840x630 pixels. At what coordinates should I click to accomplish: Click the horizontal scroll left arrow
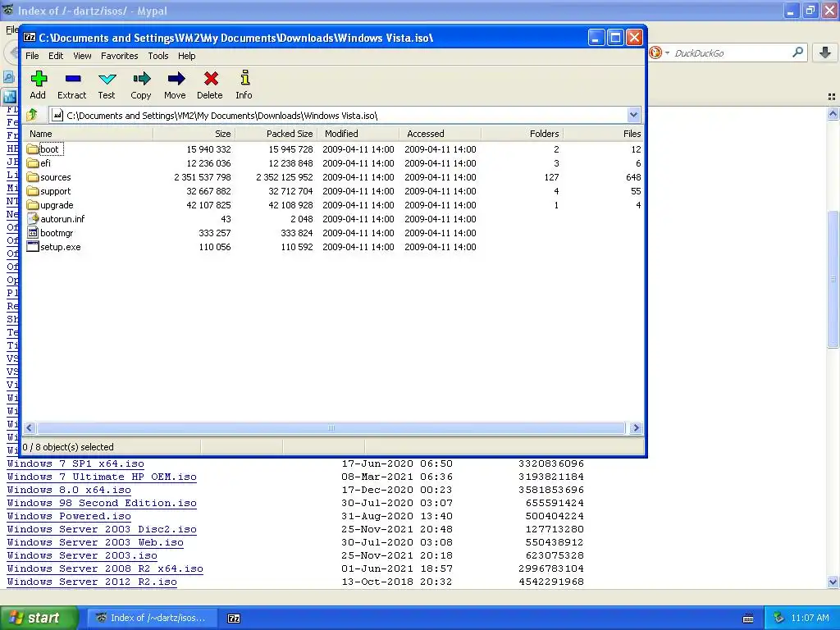30,427
